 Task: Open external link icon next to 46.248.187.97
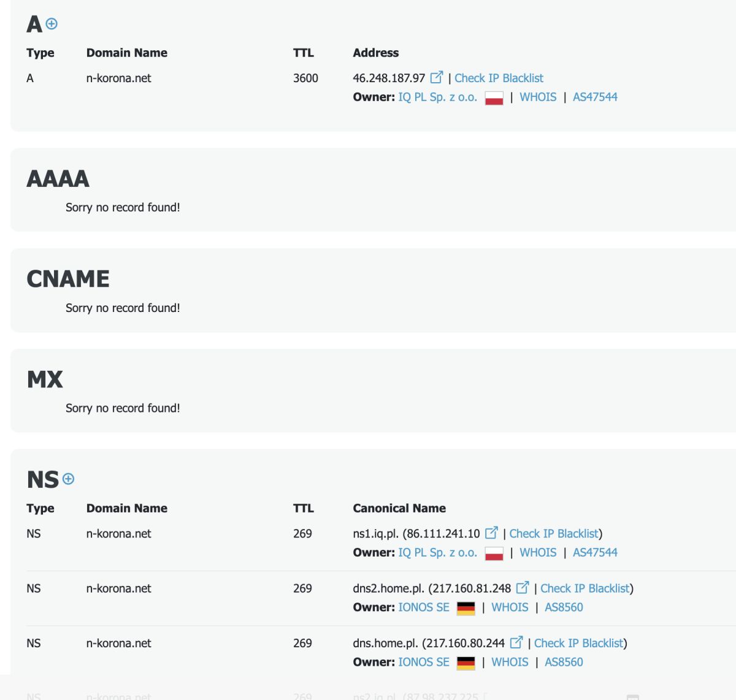tap(436, 77)
